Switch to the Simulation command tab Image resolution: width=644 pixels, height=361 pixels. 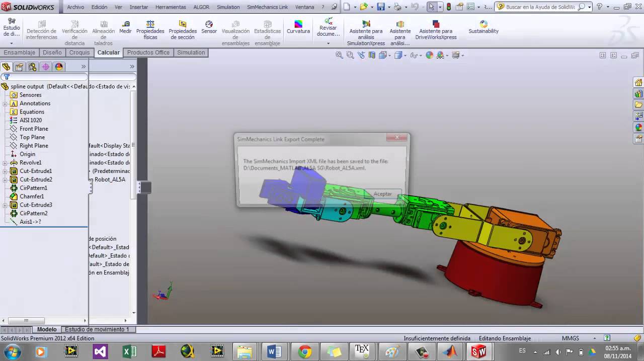(x=191, y=53)
